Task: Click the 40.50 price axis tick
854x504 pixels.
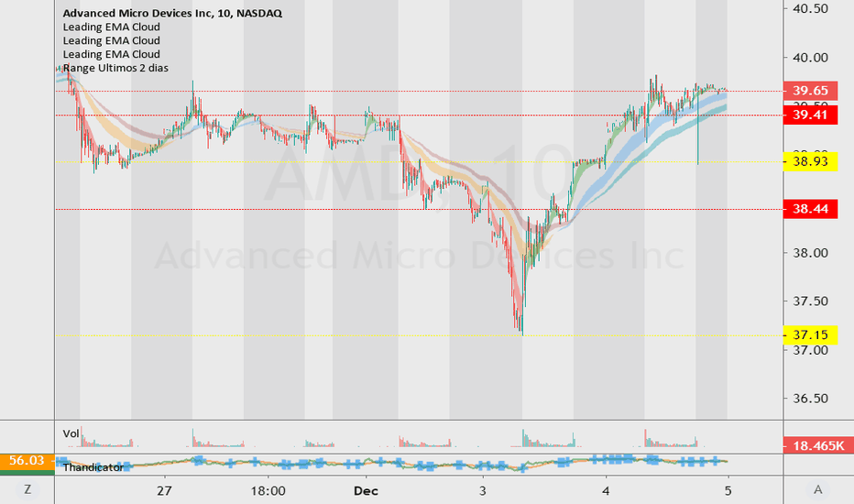Action: [x=810, y=9]
